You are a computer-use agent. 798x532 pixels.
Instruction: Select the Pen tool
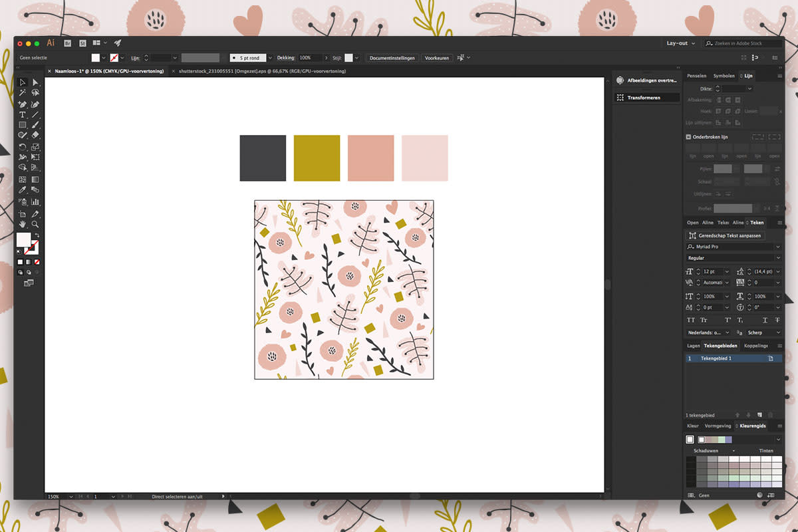coord(23,104)
